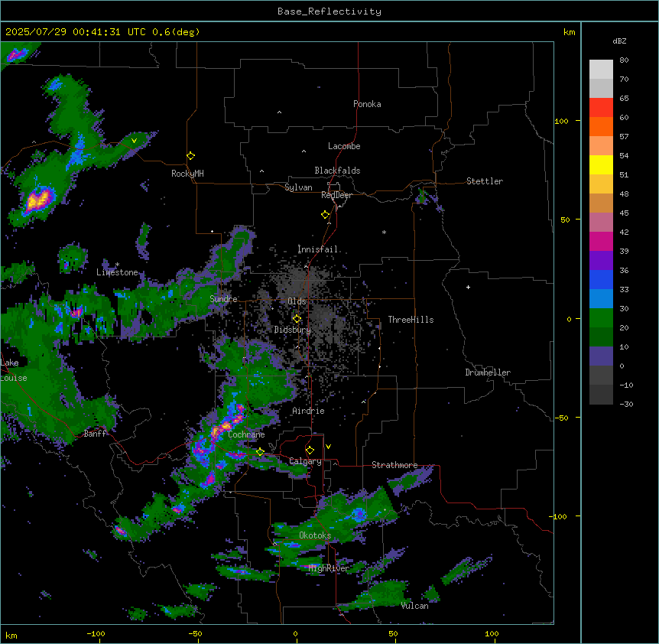Click the white plus marker north of Drumheller
This screenshot has width=659, height=644.
[x=468, y=287]
